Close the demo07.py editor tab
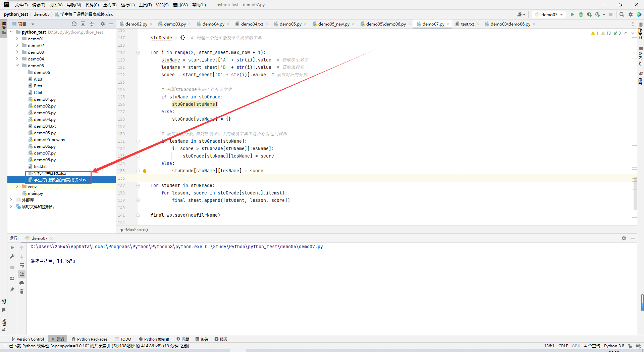The image size is (644, 352). click(448, 24)
